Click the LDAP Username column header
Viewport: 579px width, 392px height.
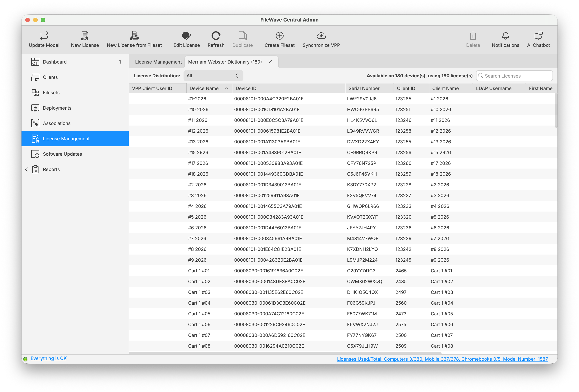pyautogui.click(x=500, y=88)
